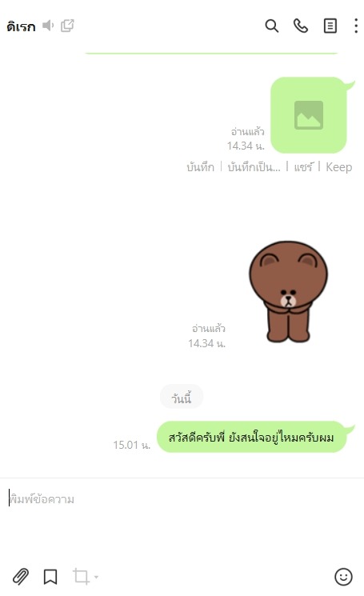364x596 pixels.
Task: Attach a file with paperclip icon
Action: click(21, 576)
